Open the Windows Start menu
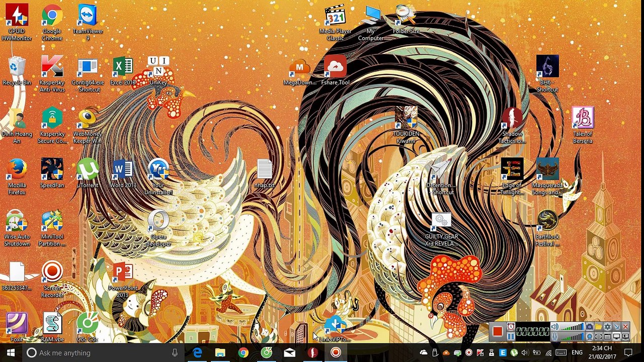644x362 pixels. point(11,353)
